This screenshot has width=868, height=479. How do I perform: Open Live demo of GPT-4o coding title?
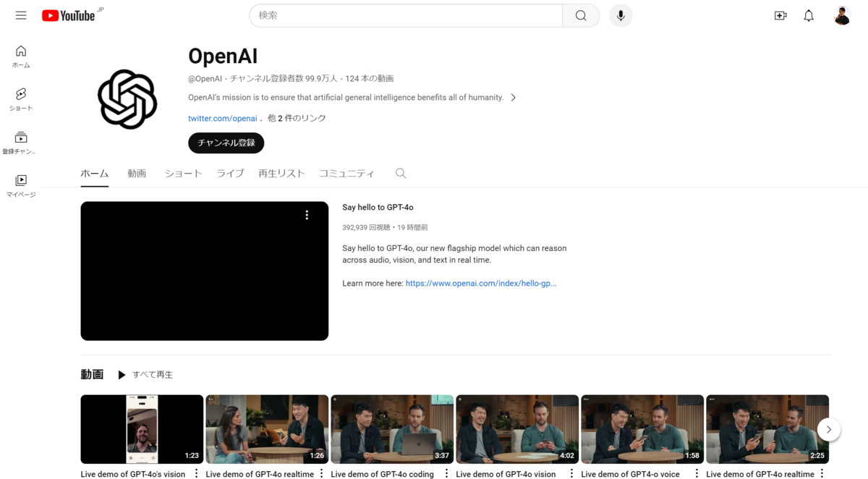383,474
